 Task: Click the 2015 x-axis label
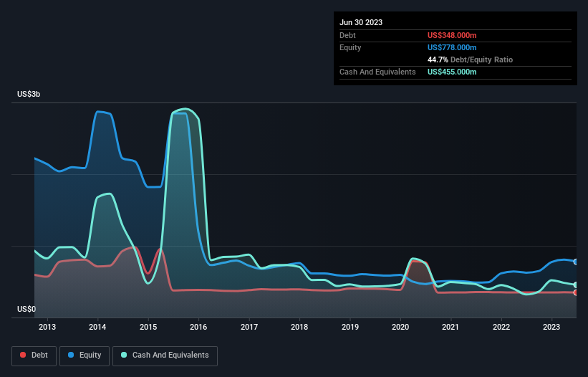tap(148, 327)
